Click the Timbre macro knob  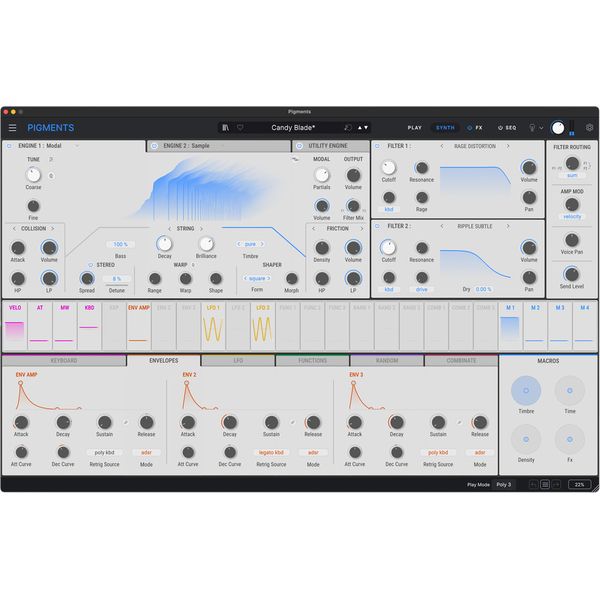pyautogui.click(x=526, y=391)
